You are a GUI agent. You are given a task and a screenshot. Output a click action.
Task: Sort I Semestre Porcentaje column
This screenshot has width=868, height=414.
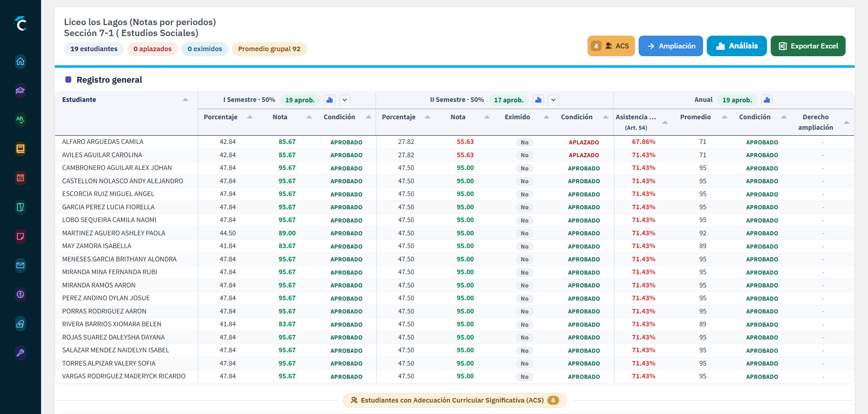[250, 117]
